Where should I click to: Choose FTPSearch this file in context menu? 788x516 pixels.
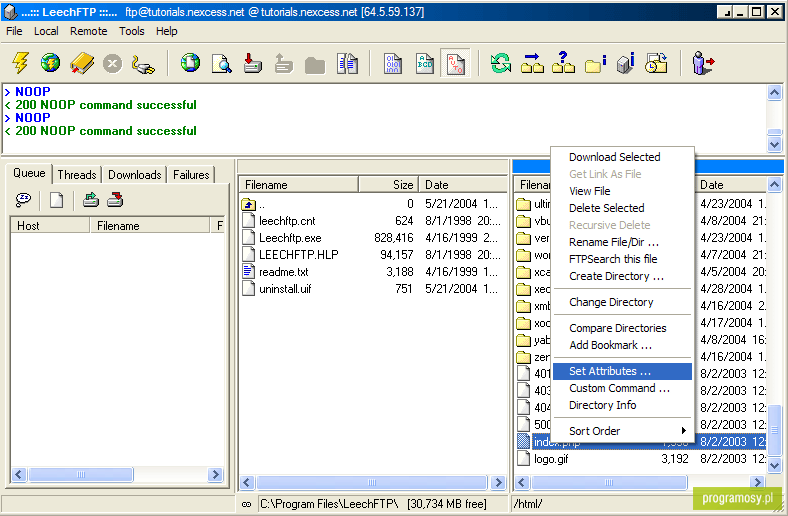[622, 259]
